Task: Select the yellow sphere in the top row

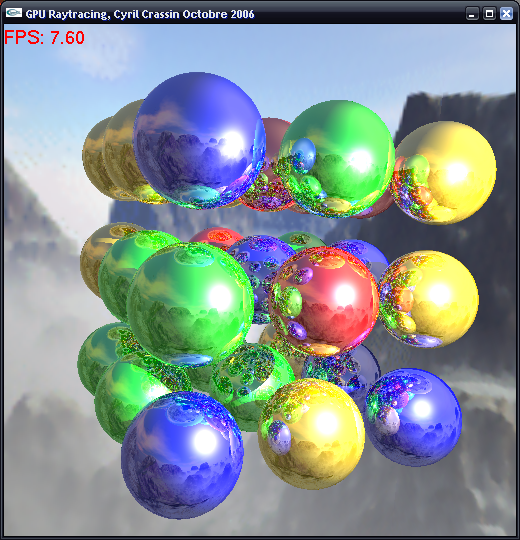Action: tap(444, 173)
